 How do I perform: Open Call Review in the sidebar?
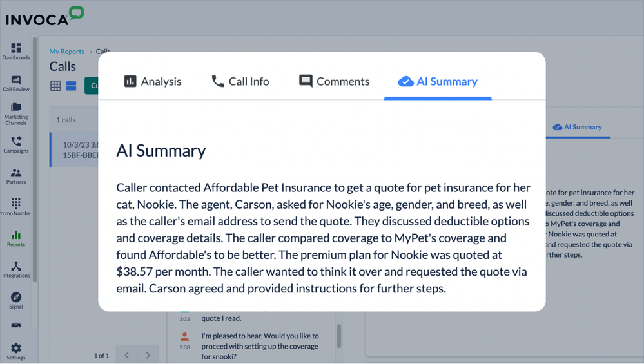tap(16, 83)
